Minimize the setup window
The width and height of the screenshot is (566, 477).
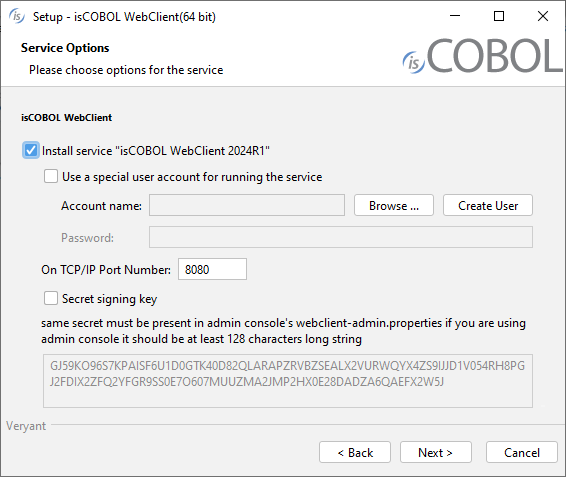pyautogui.click(x=455, y=16)
